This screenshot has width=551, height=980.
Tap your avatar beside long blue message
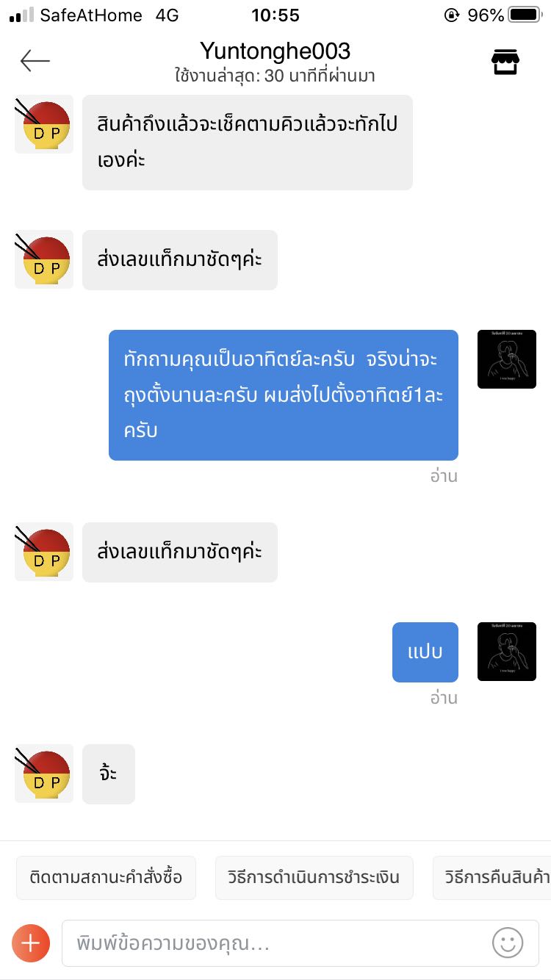point(506,359)
